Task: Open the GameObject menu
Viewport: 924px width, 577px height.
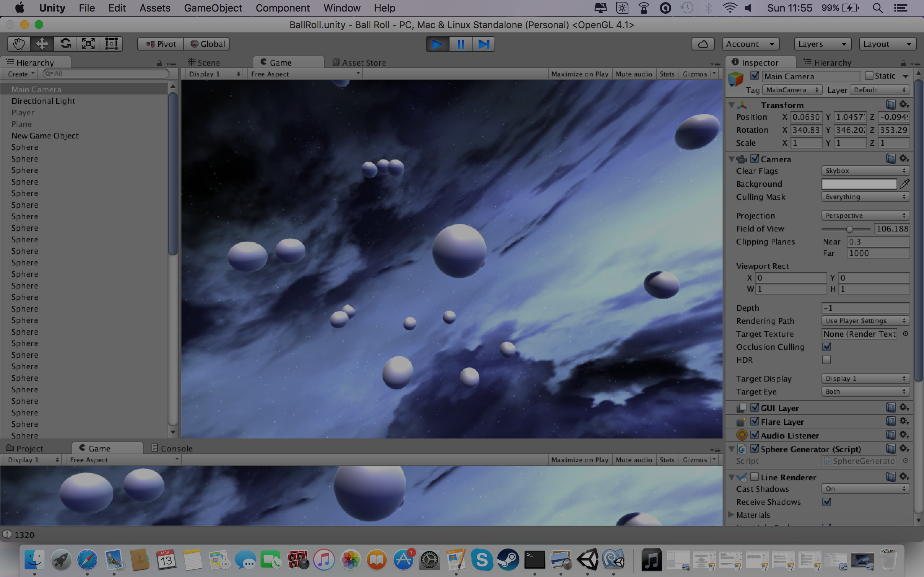Action: pos(213,8)
